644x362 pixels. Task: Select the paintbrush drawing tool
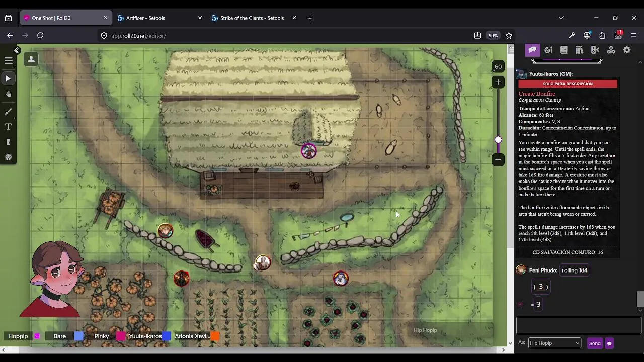tap(9, 111)
